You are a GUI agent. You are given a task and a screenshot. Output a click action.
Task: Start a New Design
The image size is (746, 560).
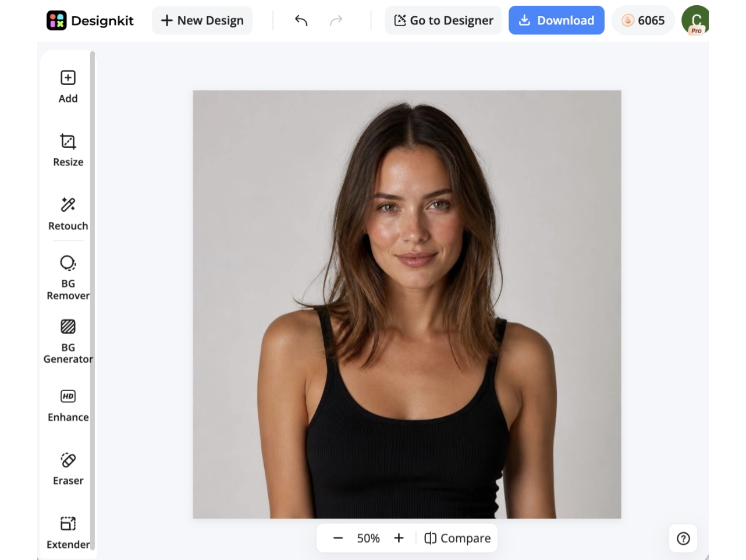(x=202, y=20)
